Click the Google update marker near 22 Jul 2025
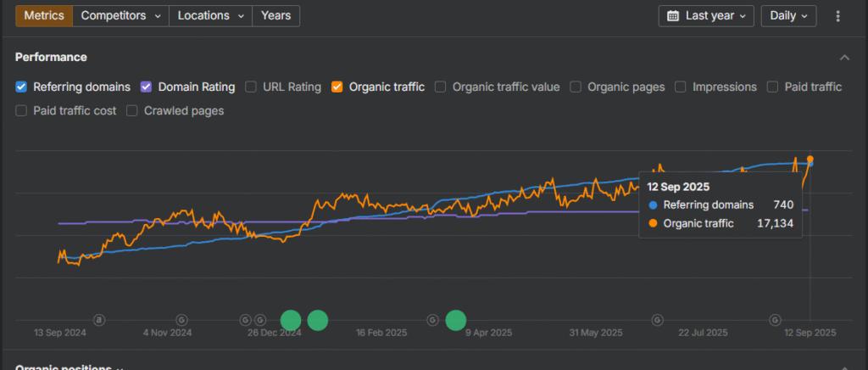 656,320
